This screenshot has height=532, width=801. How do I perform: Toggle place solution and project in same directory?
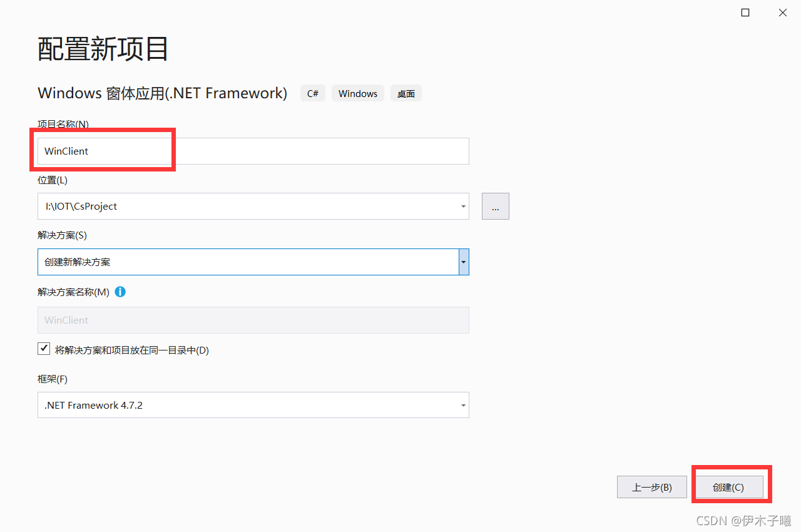coord(44,349)
